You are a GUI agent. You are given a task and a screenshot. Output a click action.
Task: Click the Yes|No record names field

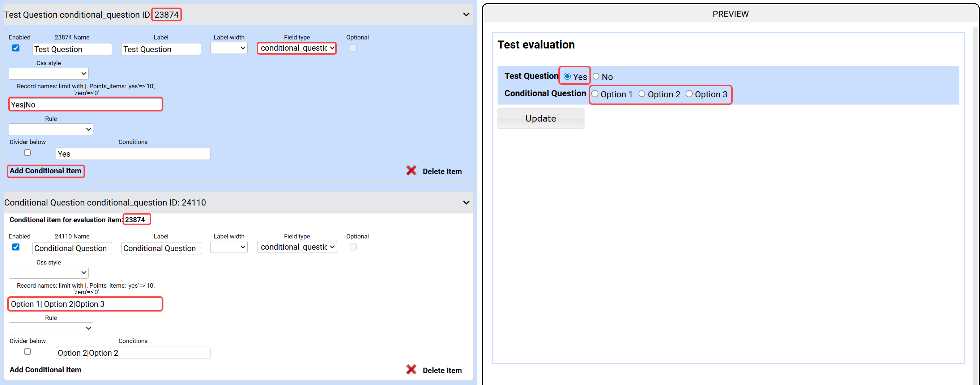click(x=86, y=105)
